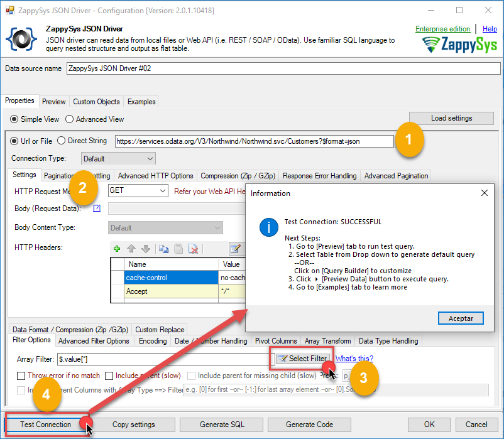Move selected header up with arrow icon
Image resolution: width=504 pixels, height=439 pixels.
point(131,249)
